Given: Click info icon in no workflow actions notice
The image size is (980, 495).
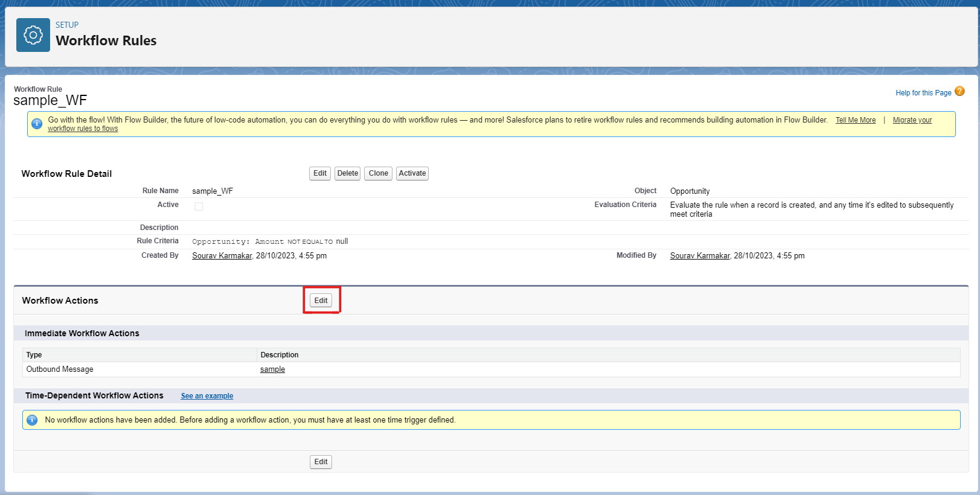Looking at the screenshot, I should point(33,420).
